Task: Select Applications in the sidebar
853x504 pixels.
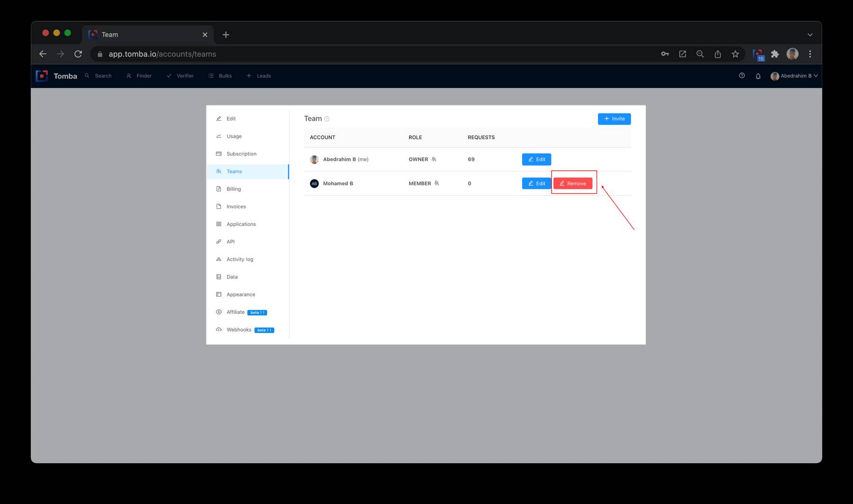Action: click(x=248, y=224)
